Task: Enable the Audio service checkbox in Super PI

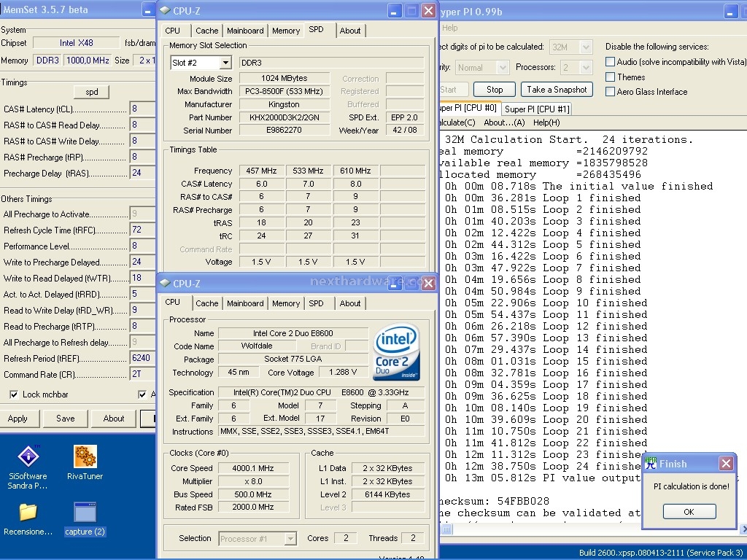Action: (x=610, y=61)
